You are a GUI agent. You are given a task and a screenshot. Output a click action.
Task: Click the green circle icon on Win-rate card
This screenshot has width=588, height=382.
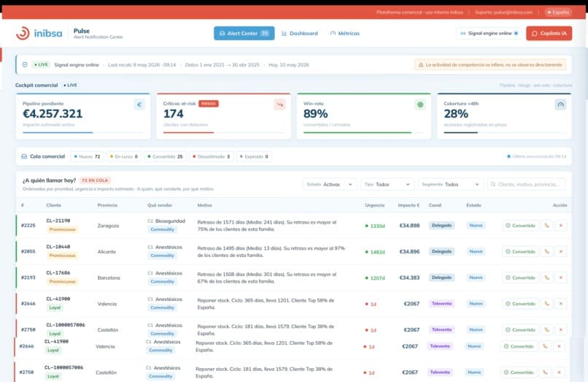420,104
